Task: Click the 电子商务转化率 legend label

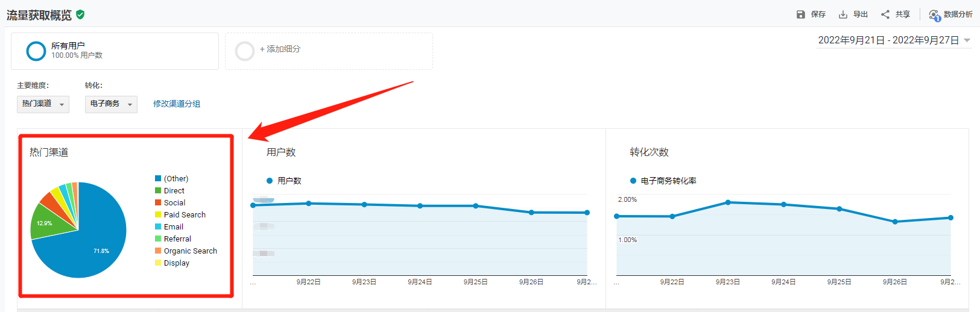Action: pyautogui.click(x=669, y=181)
